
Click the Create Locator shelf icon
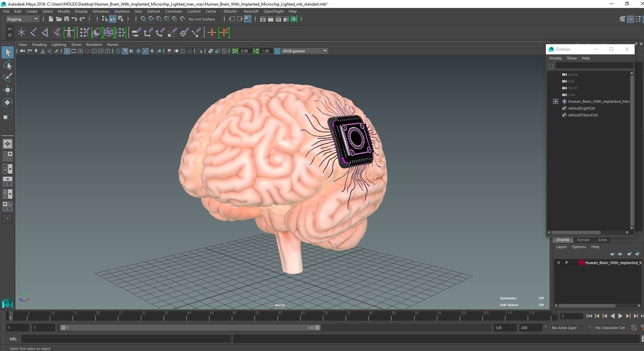pyautogui.click(x=21, y=33)
